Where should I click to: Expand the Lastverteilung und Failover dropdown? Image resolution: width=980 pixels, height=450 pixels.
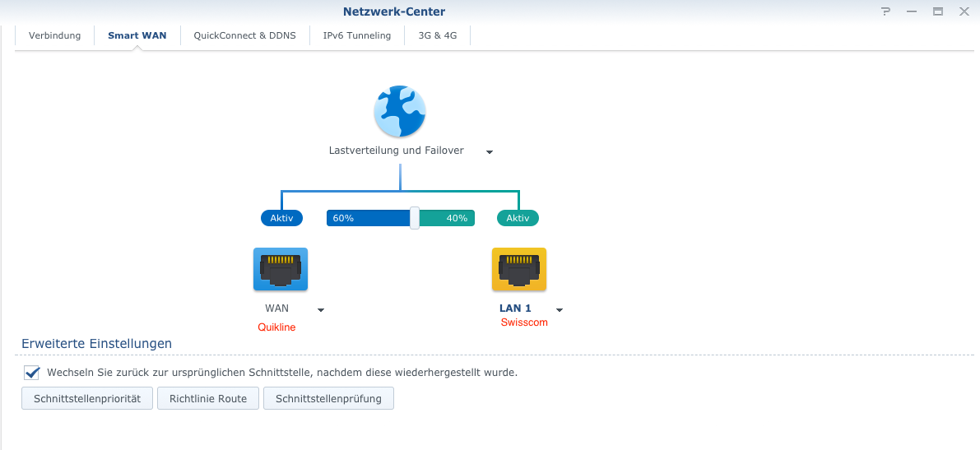tap(490, 152)
